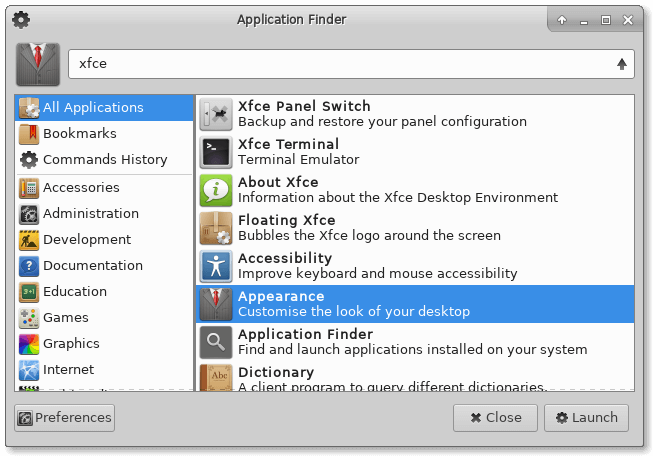Open the window menu gear icon
Viewport: 653px width, 456px height.
pos(20,20)
